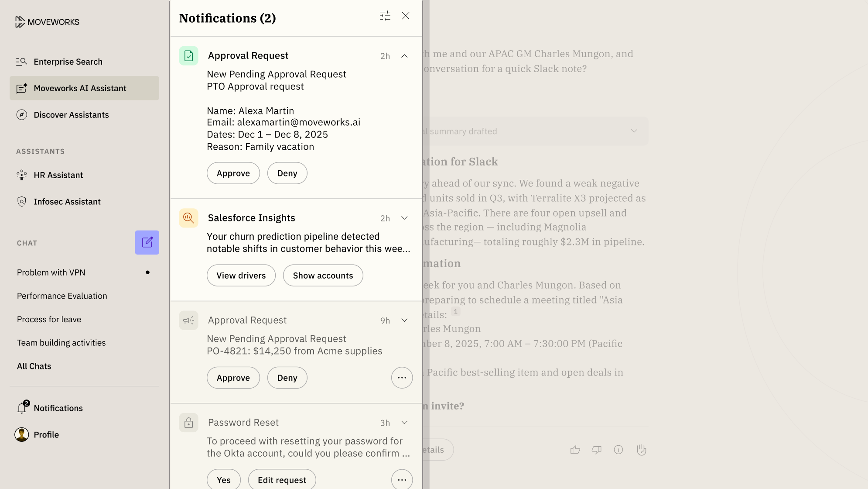
Task: Open the Problem with VPN chat
Action: [51, 272]
